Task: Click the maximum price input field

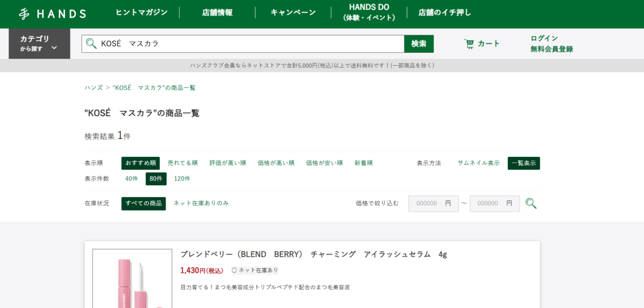Action: pos(495,203)
